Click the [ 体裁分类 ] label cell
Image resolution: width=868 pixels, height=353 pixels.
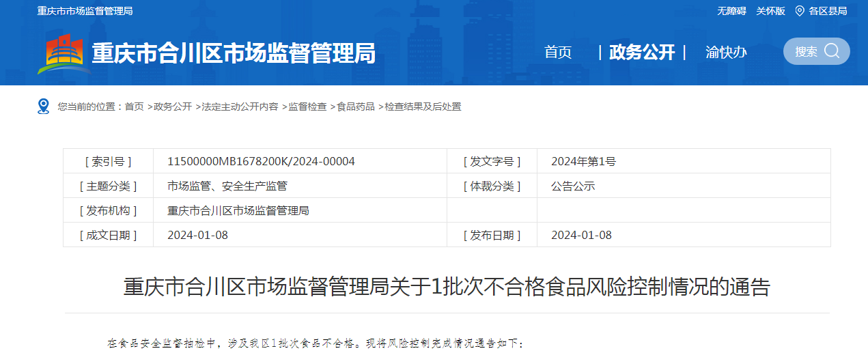[492, 186]
